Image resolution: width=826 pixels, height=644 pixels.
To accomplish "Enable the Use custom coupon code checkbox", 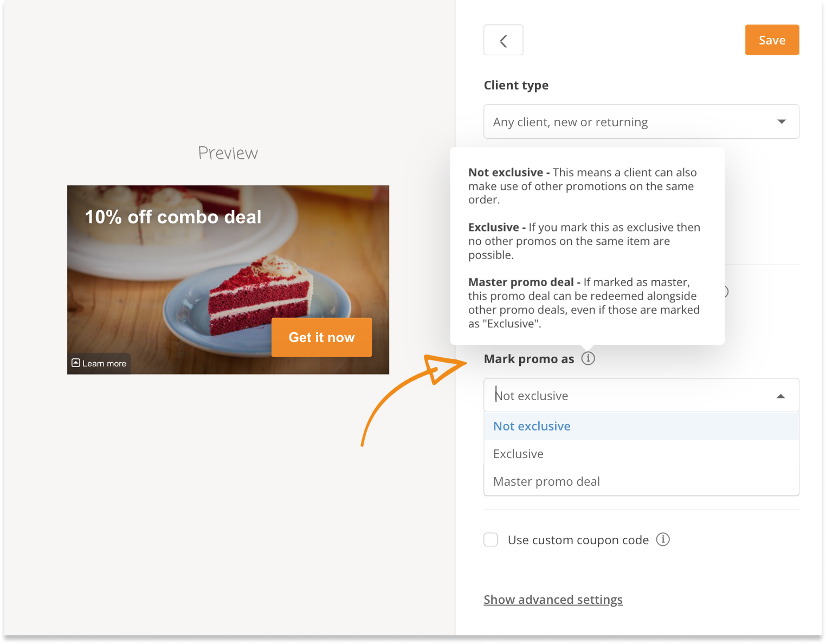I will pyautogui.click(x=491, y=539).
